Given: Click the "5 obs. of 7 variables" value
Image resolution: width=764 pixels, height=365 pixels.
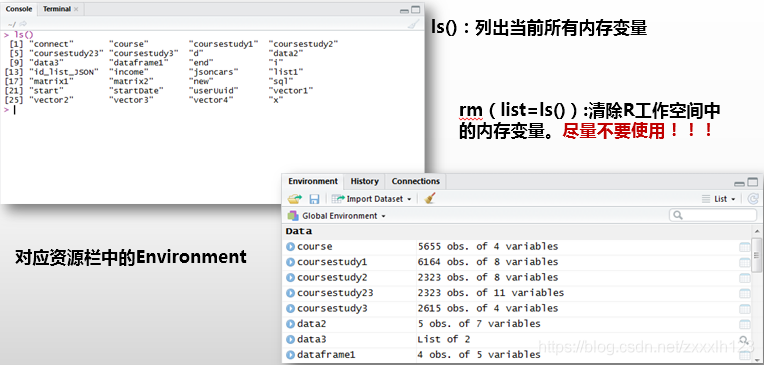Looking at the screenshot, I should (479, 324).
